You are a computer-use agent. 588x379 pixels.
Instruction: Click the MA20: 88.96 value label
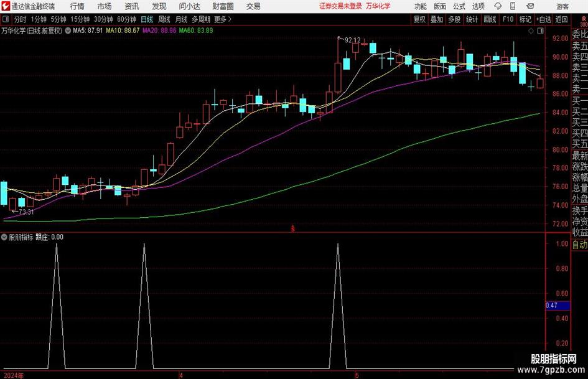(159, 30)
